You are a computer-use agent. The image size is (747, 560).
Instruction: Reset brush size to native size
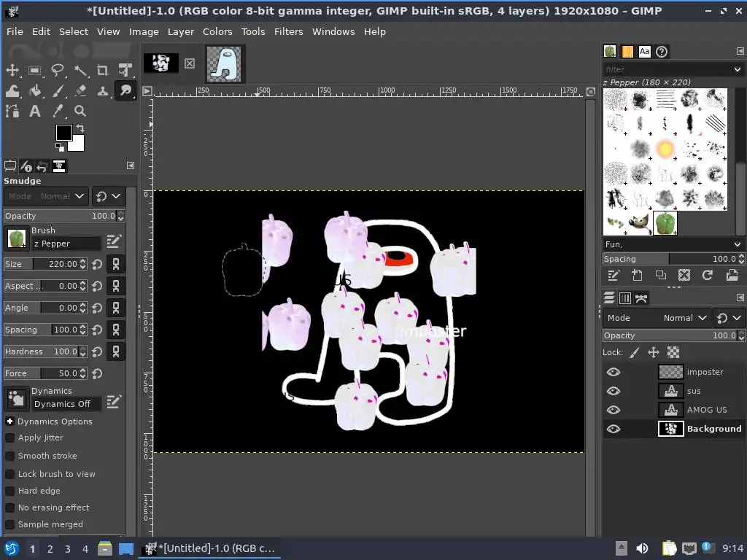point(97,264)
